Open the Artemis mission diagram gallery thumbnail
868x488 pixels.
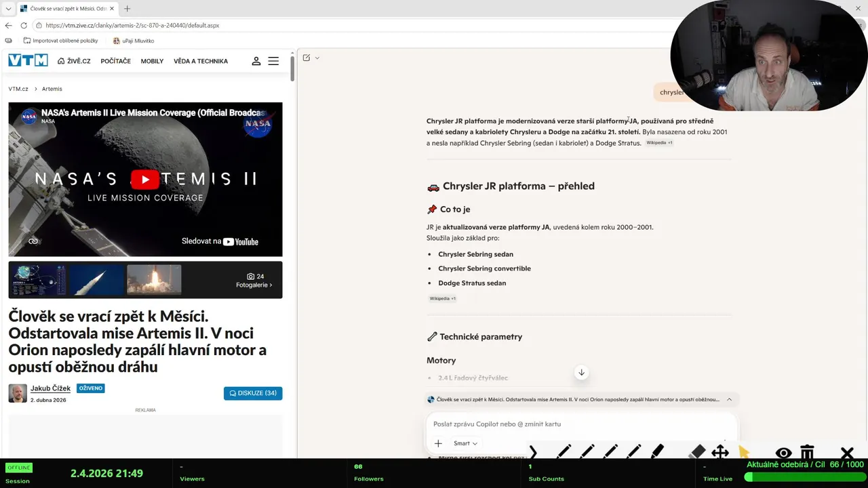39,279
